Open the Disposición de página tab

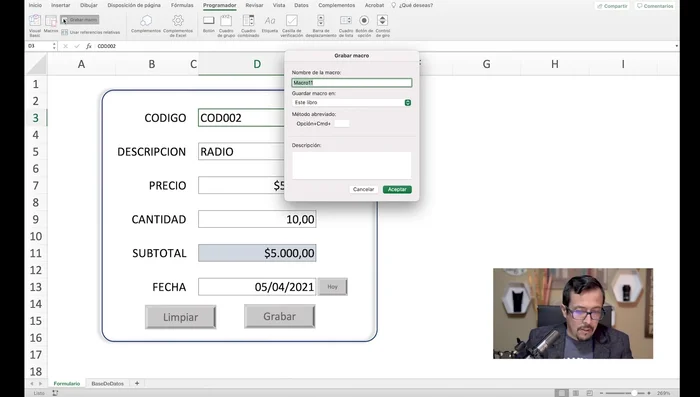[134, 5]
